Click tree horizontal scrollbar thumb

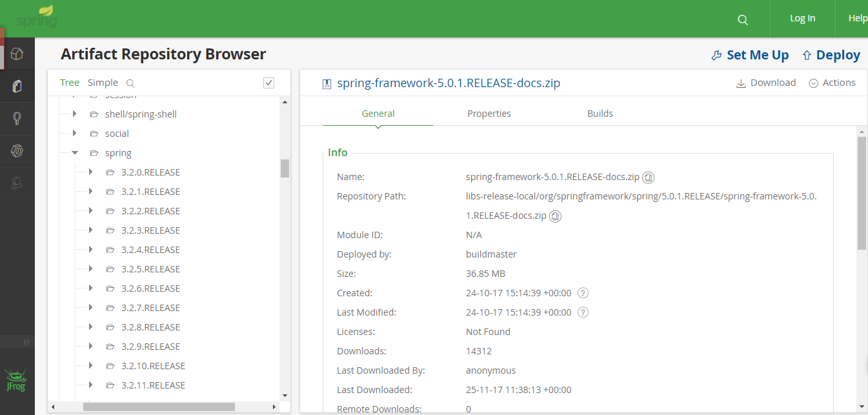pos(158,407)
